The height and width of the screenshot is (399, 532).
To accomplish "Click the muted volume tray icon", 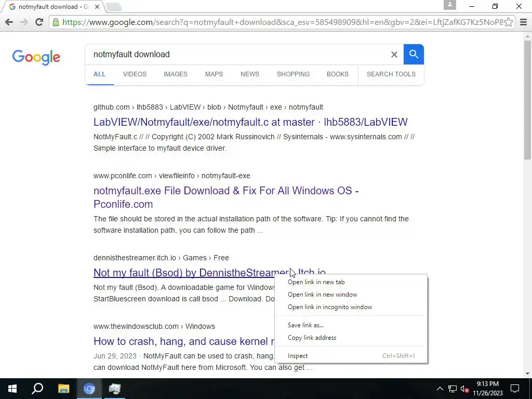I will click(x=465, y=389).
